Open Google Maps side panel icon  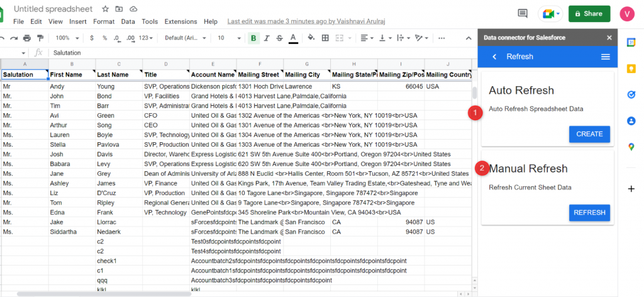[x=631, y=147]
